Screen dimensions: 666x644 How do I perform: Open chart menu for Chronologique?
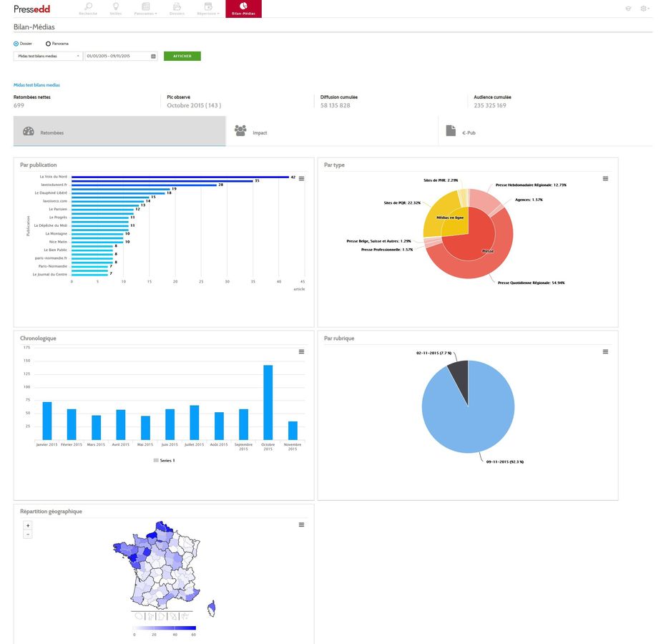pos(301,352)
